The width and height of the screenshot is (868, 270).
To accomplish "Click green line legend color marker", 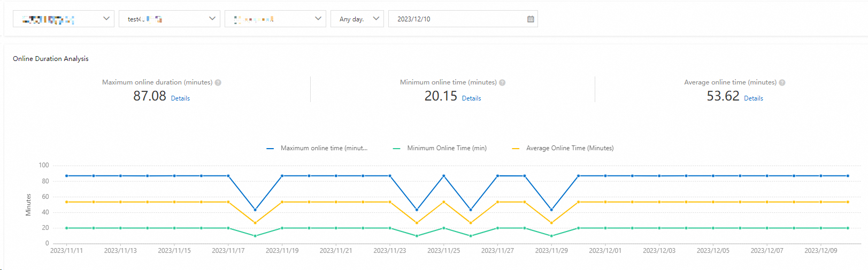I will [x=396, y=149].
